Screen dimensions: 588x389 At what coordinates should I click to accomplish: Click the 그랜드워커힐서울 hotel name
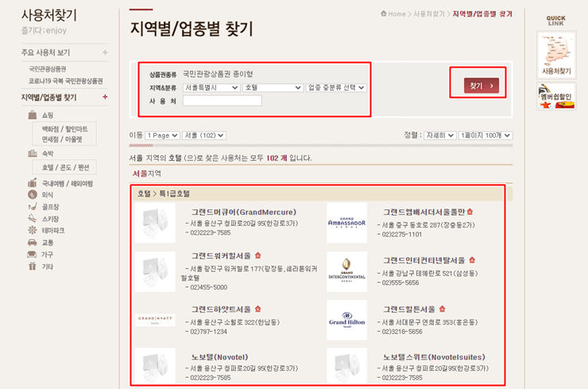[x=221, y=255]
